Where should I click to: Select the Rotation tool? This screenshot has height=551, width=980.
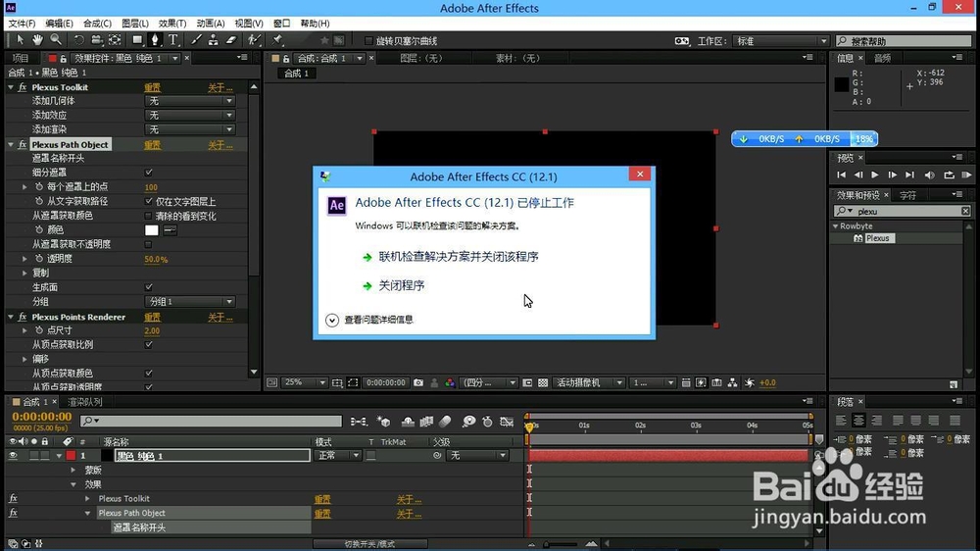(78, 40)
